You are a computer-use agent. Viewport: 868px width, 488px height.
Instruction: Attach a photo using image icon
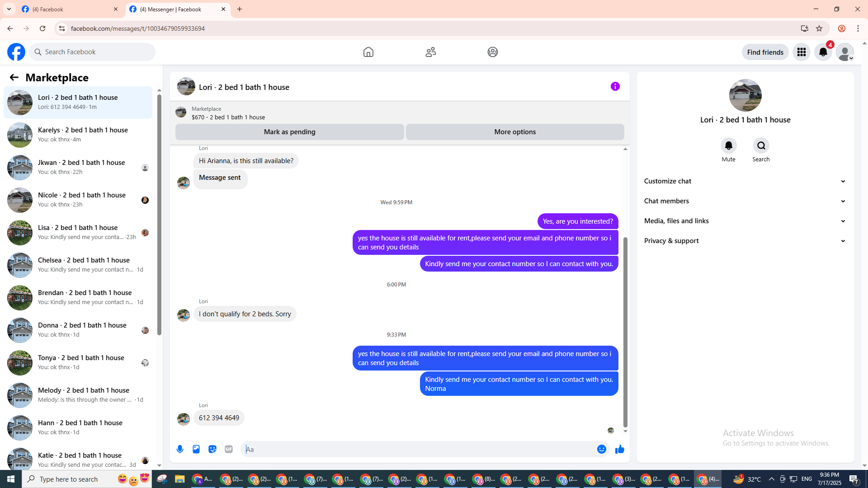point(196,449)
